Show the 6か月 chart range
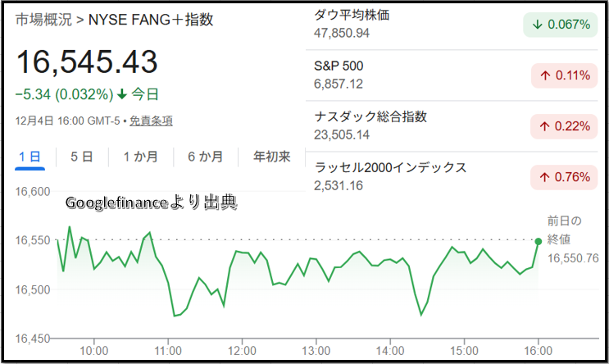The width and height of the screenshot is (609, 364). point(207,157)
